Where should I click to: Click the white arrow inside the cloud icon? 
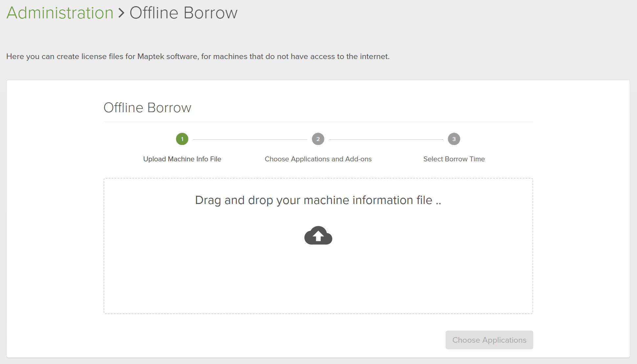pos(318,236)
